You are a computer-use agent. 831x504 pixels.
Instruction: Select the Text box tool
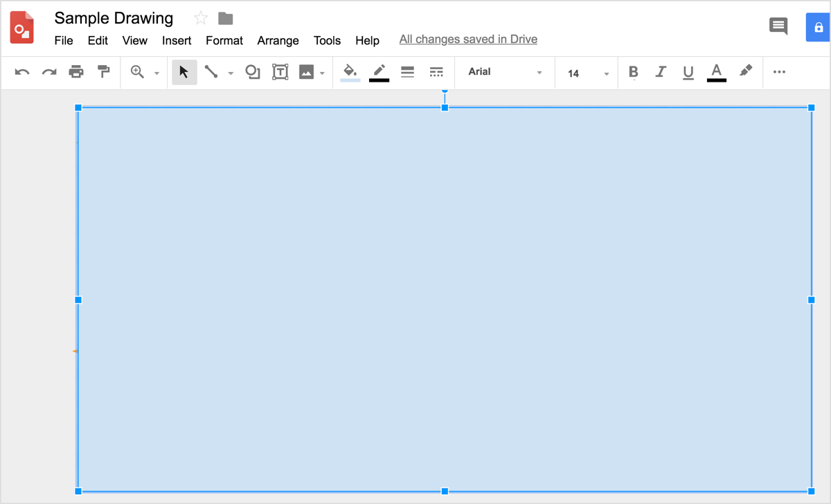coord(280,72)
